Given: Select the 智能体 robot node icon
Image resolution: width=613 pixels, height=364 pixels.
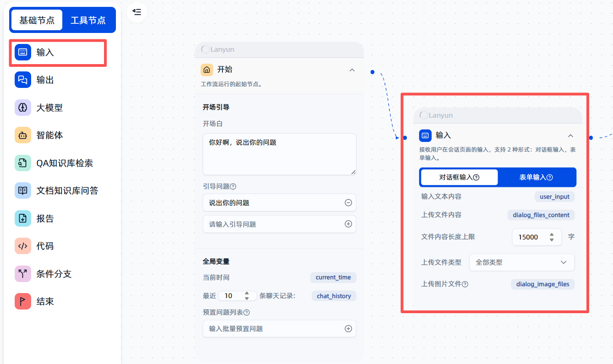Looking at the screenshot, I should click(x=23, y=136).
